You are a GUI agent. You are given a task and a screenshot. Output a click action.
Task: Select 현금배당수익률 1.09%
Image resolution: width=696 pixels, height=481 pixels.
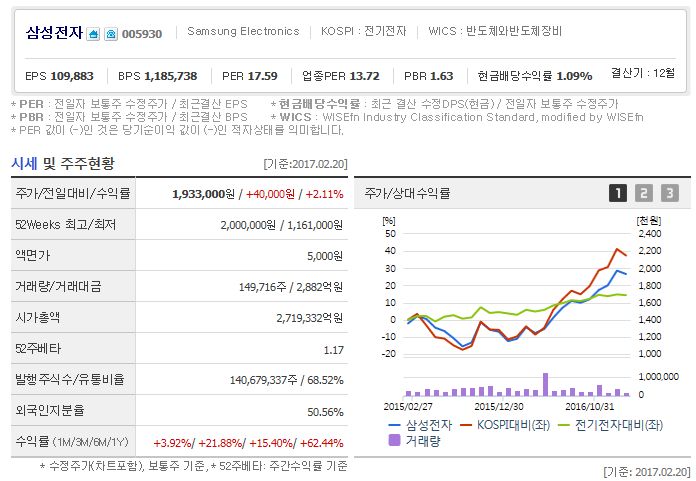coord(535,76)
